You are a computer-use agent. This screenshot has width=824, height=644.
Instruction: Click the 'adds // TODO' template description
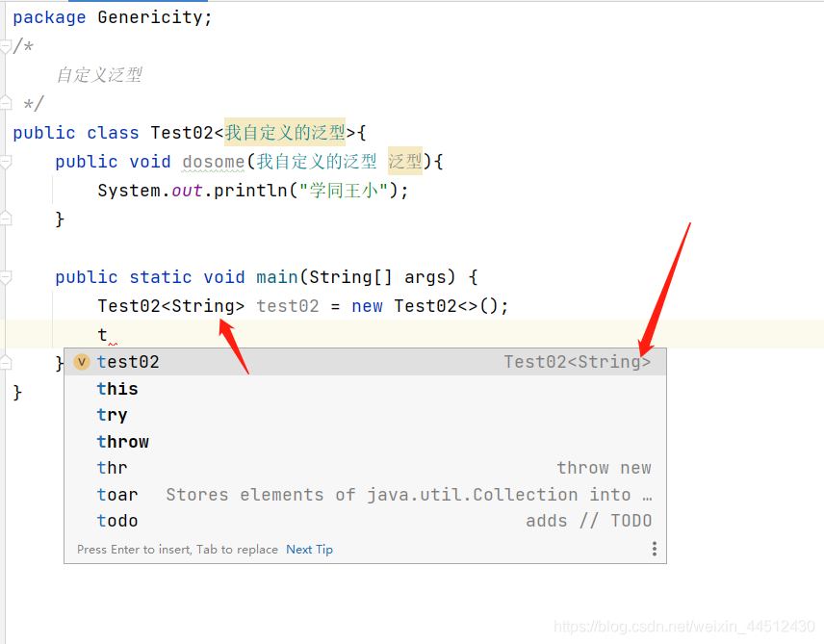pyautogui.click(x=588, y=521)
